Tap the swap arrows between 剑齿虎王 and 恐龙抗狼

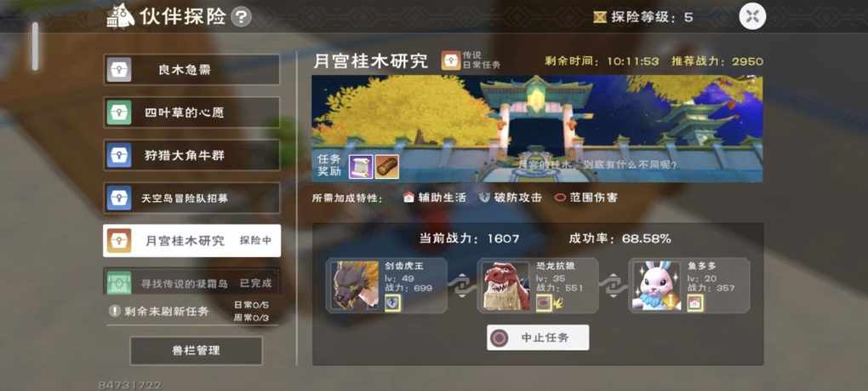[x=462, y=285]
